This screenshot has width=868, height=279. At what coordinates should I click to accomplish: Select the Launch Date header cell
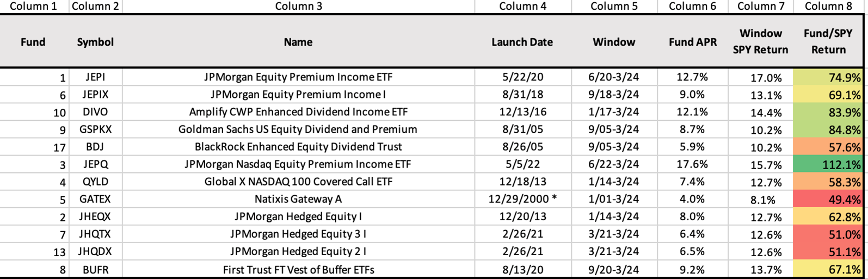(522, 42)
